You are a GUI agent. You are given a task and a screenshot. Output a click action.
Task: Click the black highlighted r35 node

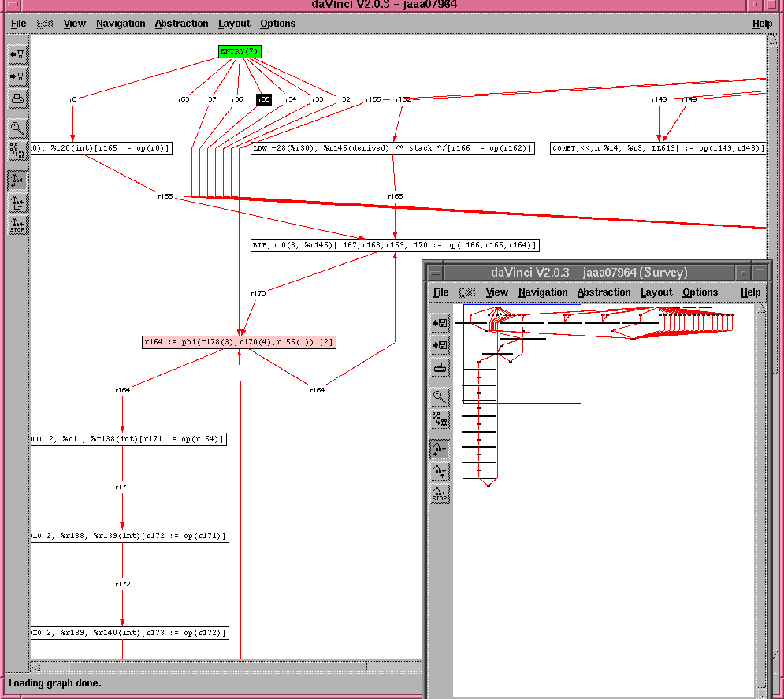264,99
